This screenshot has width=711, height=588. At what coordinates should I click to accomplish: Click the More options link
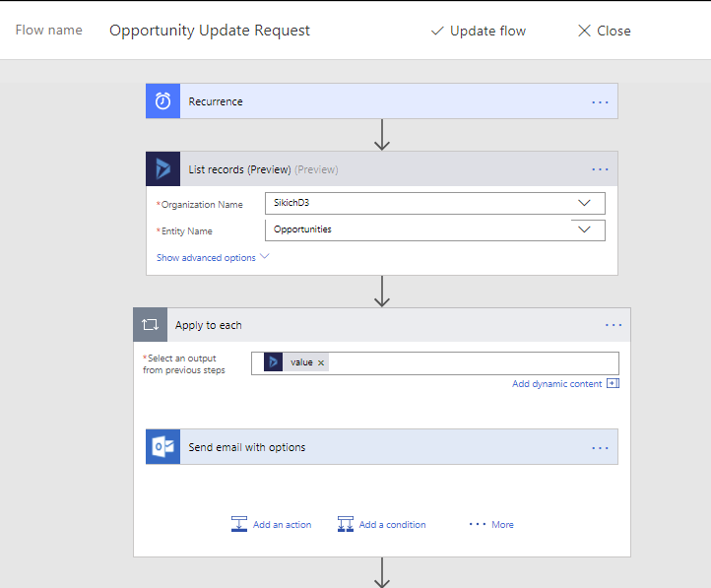tap(491, 524)
